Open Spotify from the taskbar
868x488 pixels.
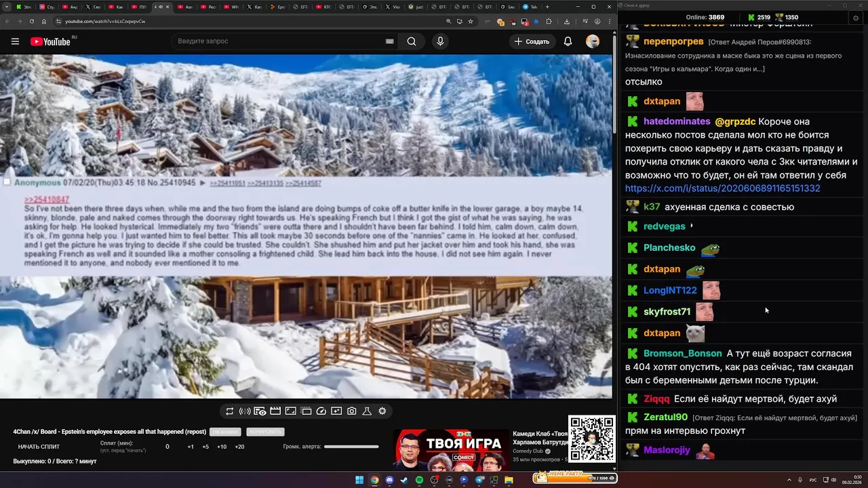[419, 480]
